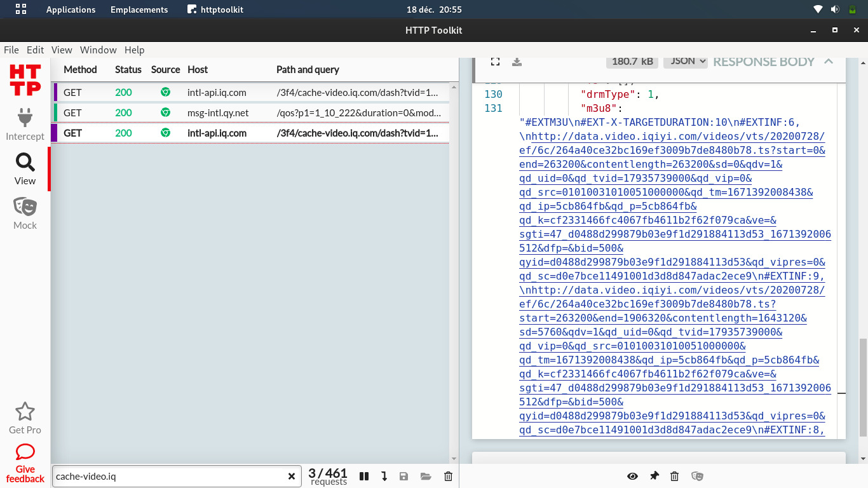The image size is (868, 488).
Task: Click the Chrome source icon on the msg-intl.qy.net row
Action: [x=165, y=112]
